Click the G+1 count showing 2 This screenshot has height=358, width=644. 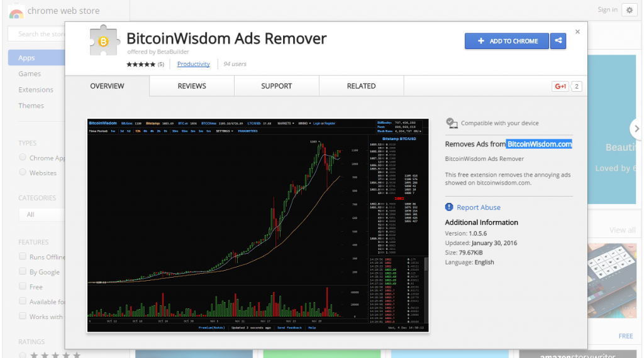point(577,86)
